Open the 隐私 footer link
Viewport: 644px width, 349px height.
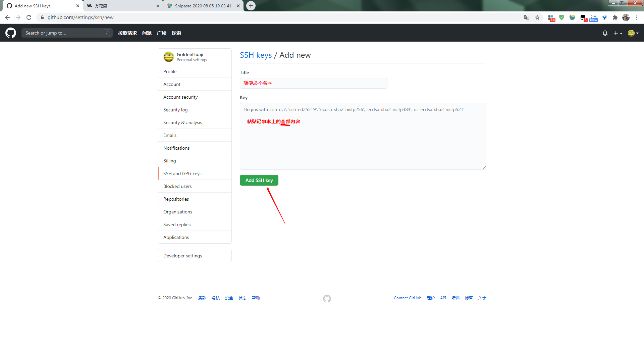216,298
